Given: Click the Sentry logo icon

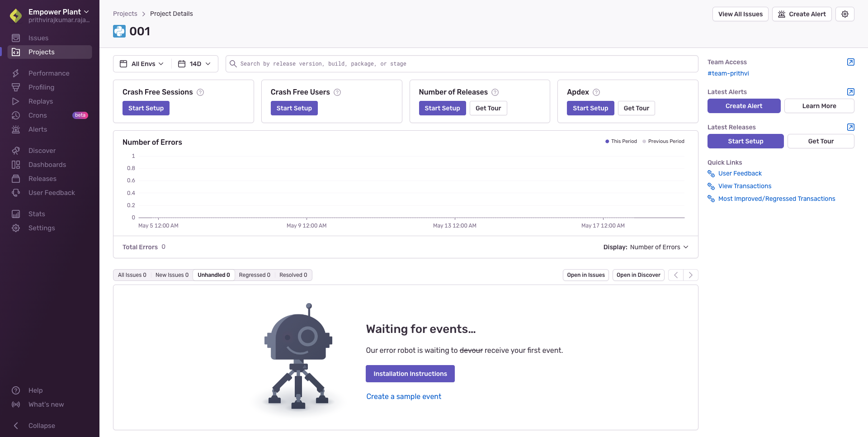Looking at the screenshot, I should pos(16,15).
